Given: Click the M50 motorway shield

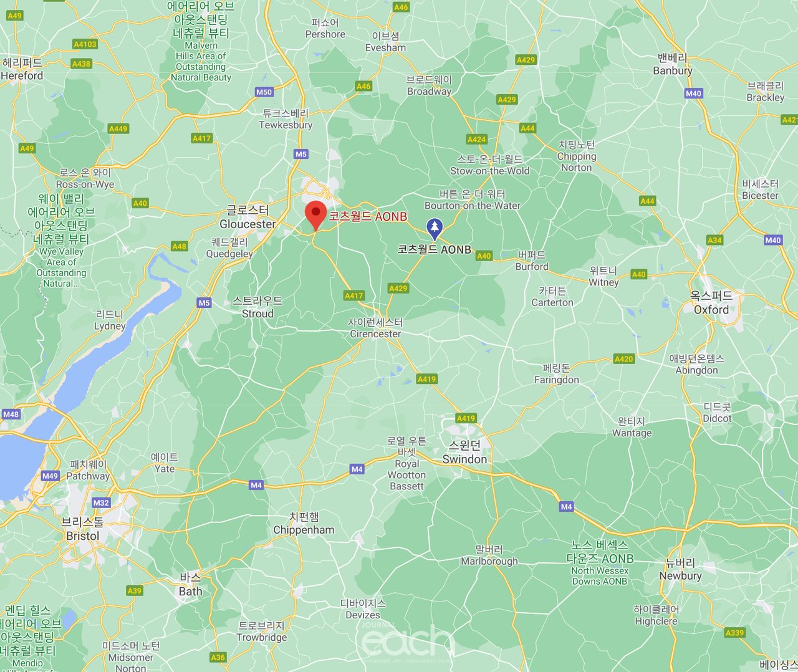Looking at the screenshot, I should 264,92.
